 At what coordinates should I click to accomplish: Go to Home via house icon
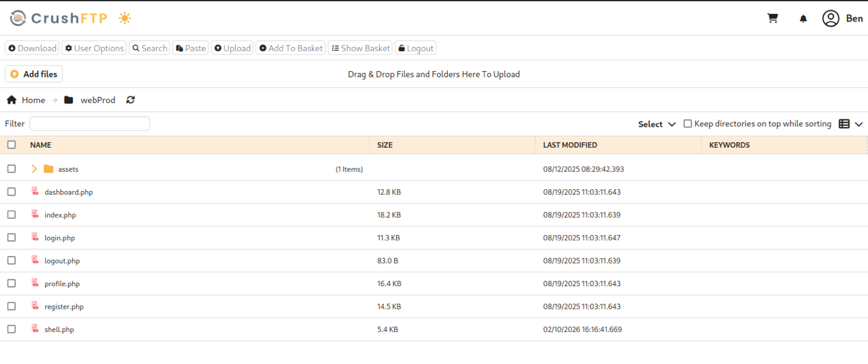(11, 100)
